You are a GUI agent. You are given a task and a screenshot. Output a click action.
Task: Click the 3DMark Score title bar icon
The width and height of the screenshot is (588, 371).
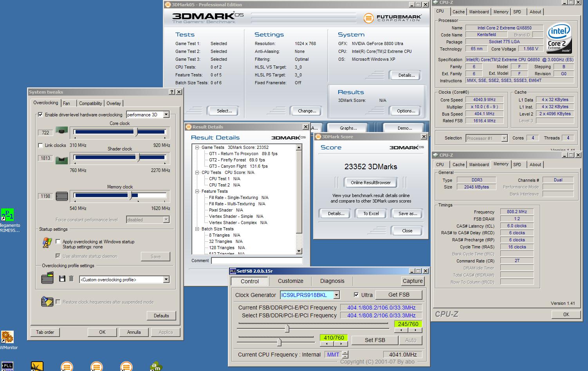[x=318, y=137]
